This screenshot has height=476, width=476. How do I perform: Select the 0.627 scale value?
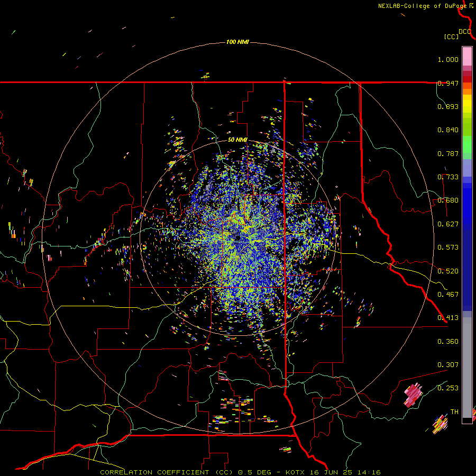(x=448, y=224)
